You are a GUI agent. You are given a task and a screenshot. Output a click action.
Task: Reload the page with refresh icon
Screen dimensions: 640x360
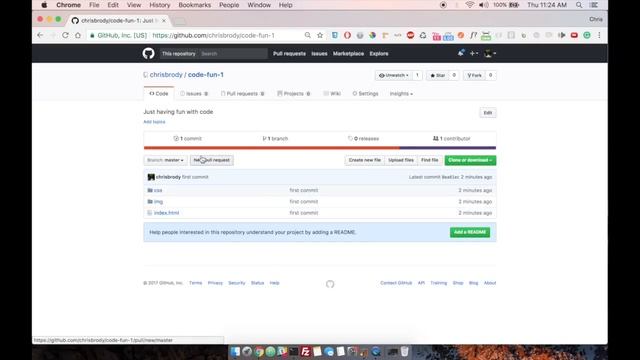coord(65,36)
